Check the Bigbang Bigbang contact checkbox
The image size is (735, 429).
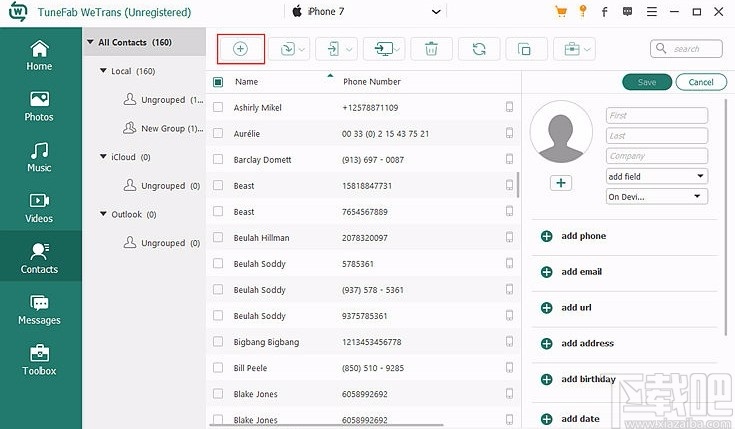(x=218, y=341)
